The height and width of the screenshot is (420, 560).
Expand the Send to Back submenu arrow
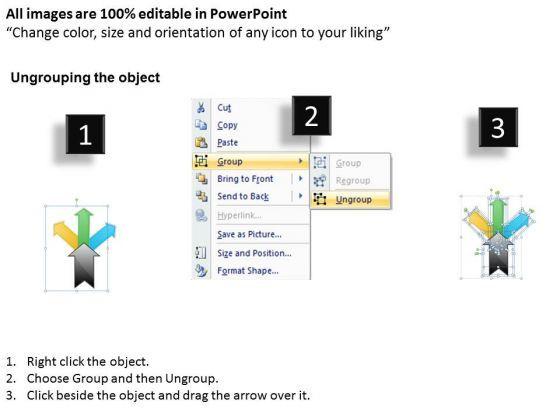[300, 196]
